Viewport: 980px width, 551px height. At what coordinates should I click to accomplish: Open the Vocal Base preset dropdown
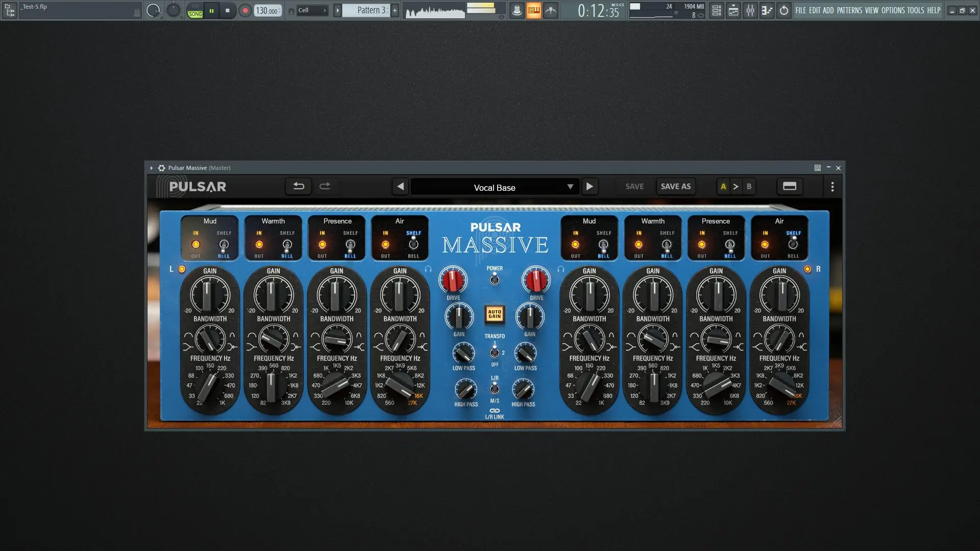pos(495,187)
